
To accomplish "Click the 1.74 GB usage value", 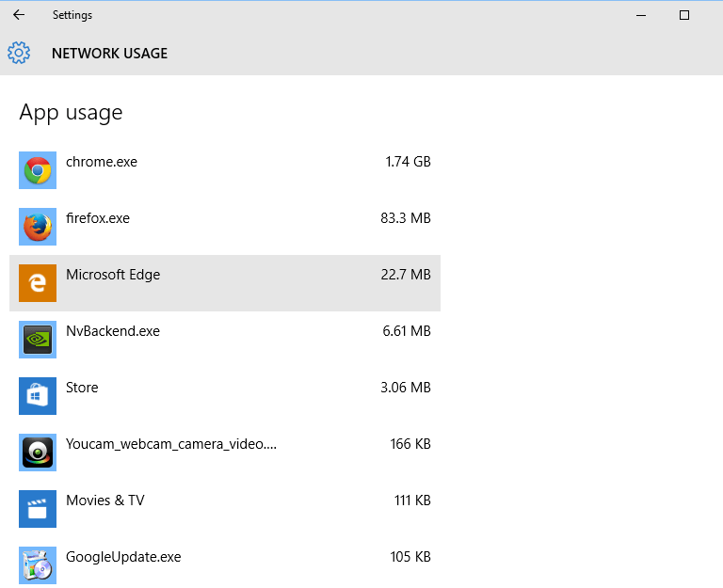I will tap(408, 162).
